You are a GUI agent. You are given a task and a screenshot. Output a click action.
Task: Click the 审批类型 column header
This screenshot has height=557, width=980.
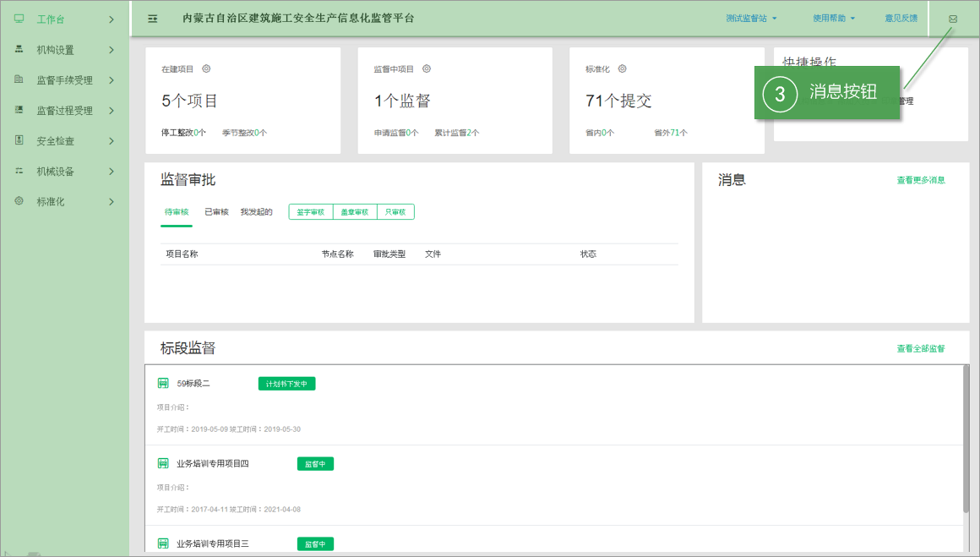pos(389,254)
